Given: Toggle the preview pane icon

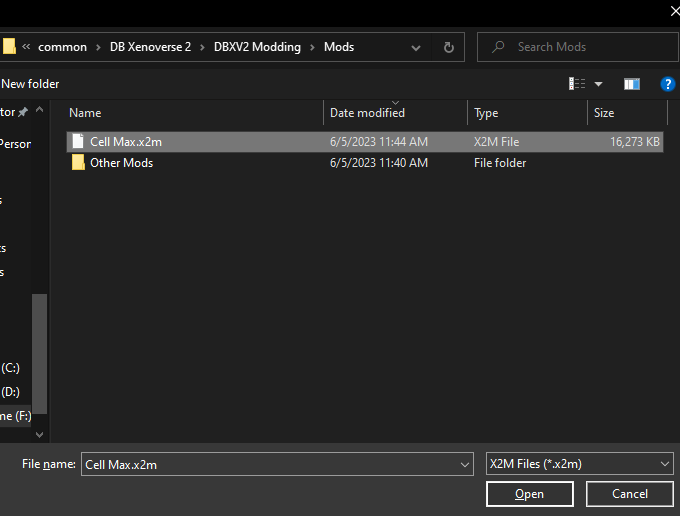Looking at the screenshot, I should tap(631, 84).
